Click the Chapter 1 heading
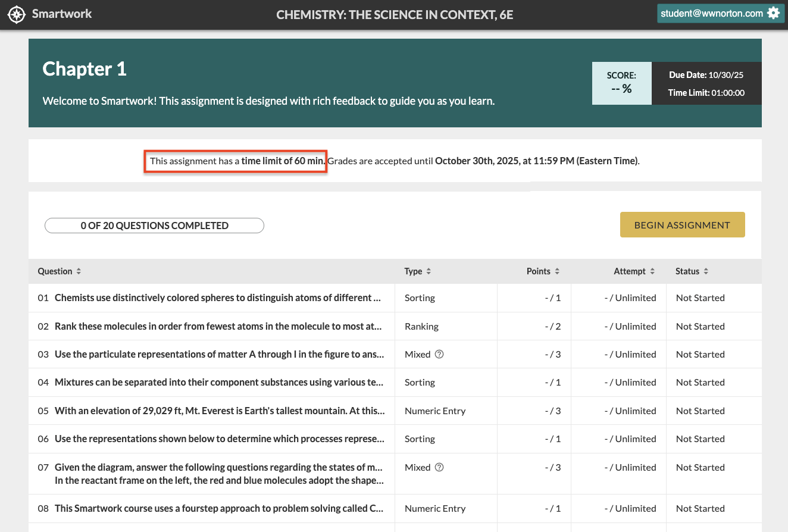The width and height of the screenshot is (788, 532). point(85,69)
